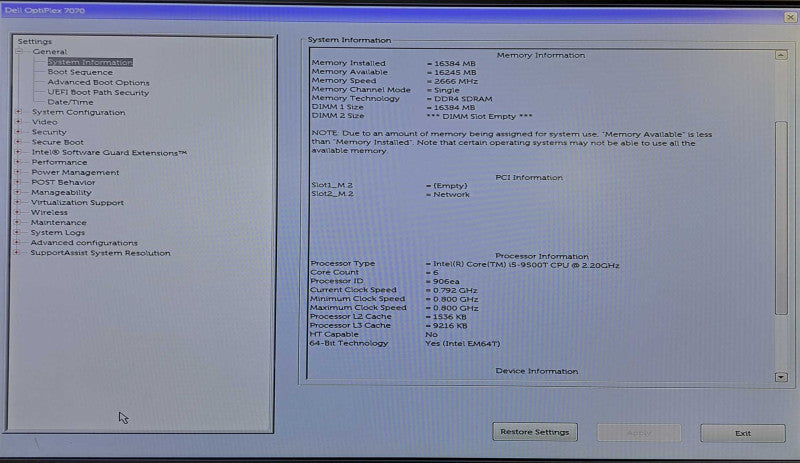The height and width of the screenshot is (463, 800).
Task: Click the DIMM Slot Empty text
Action: tap(479, 116)
